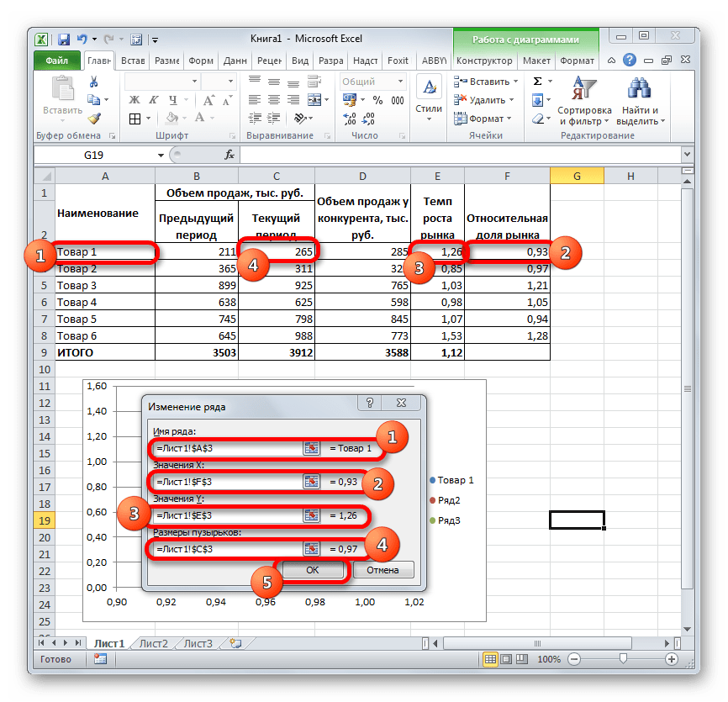Viewport: 728px width, 702px height.
Task: Click the insert function fx button
Action: pos(229,155)
